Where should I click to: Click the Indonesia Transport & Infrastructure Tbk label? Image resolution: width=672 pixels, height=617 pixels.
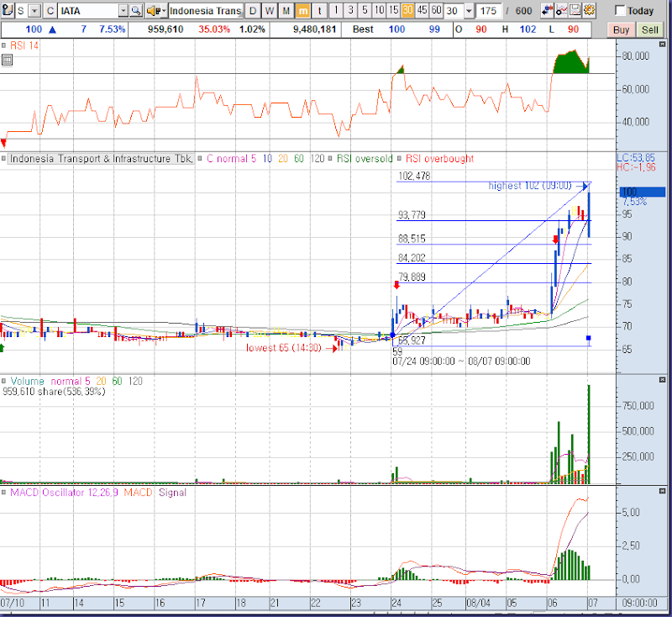(x=101, y=159)
